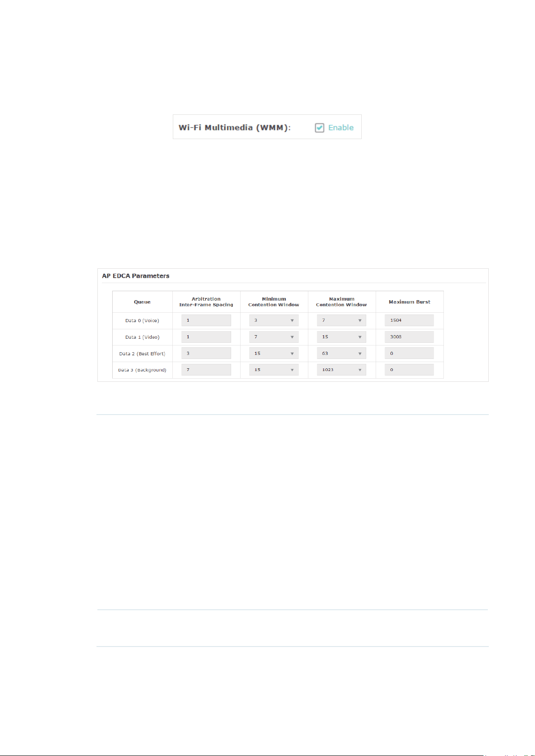This screenshot has width=535, height=756.
Task: Open Minimum Contention Window dropdown for Data 0 (Voice)
Action: (x=274, y=320)
